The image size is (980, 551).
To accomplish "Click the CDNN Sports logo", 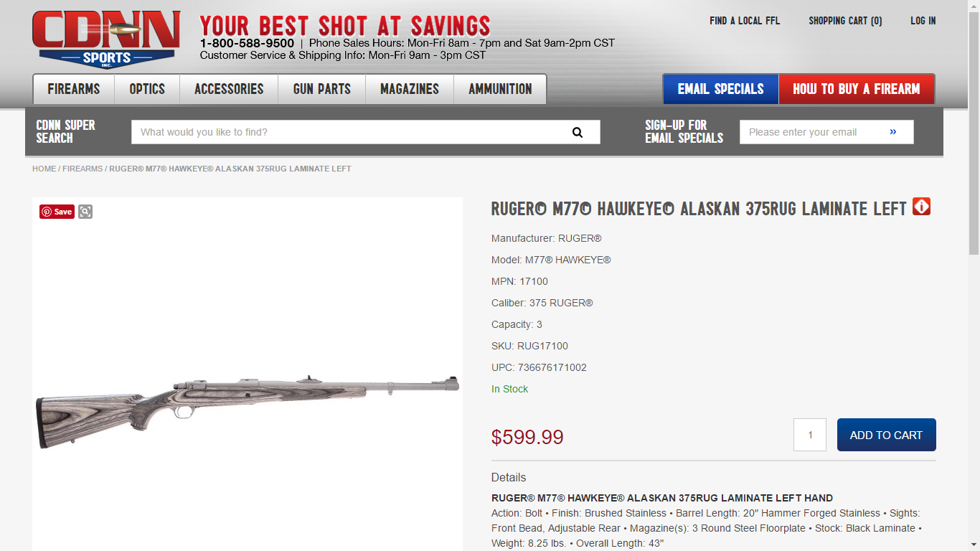I will 106,39.
